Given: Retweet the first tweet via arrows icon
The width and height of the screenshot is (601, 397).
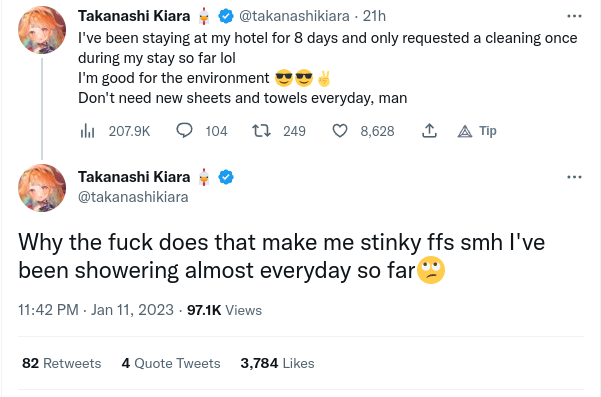Looking at the screenshot, I should click(x=261, y=131).
